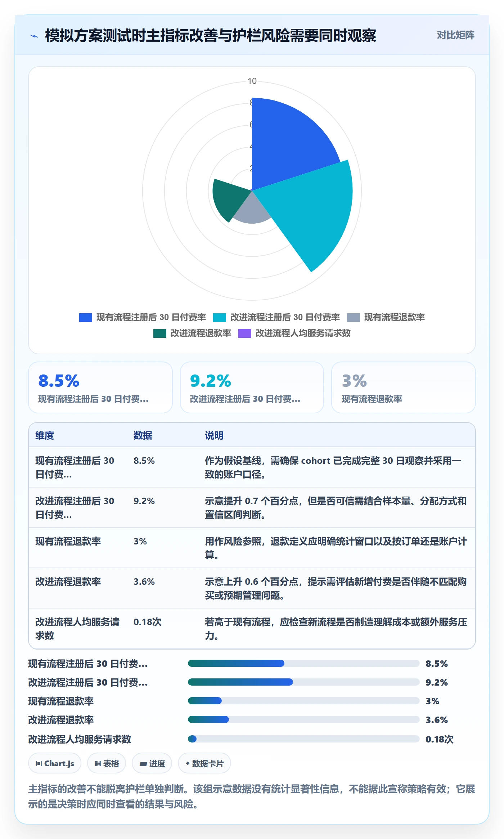Click the bar icon in 进度 chip
The height and width of the screenshot is (839, 504).
pos(143,764)
